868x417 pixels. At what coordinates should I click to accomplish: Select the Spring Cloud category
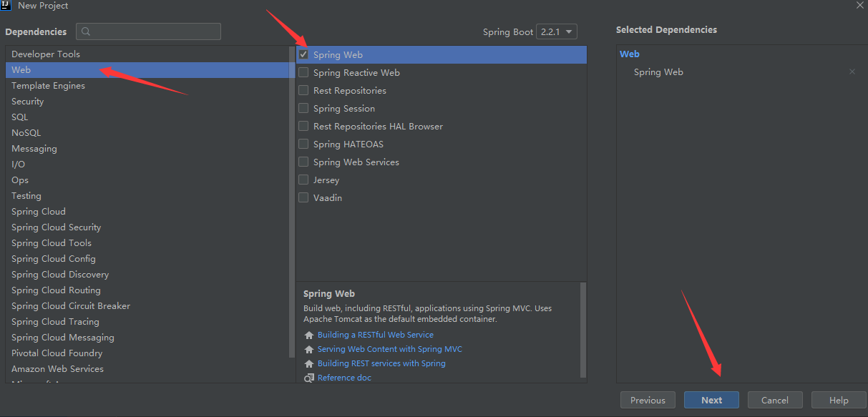coord(147,212)
